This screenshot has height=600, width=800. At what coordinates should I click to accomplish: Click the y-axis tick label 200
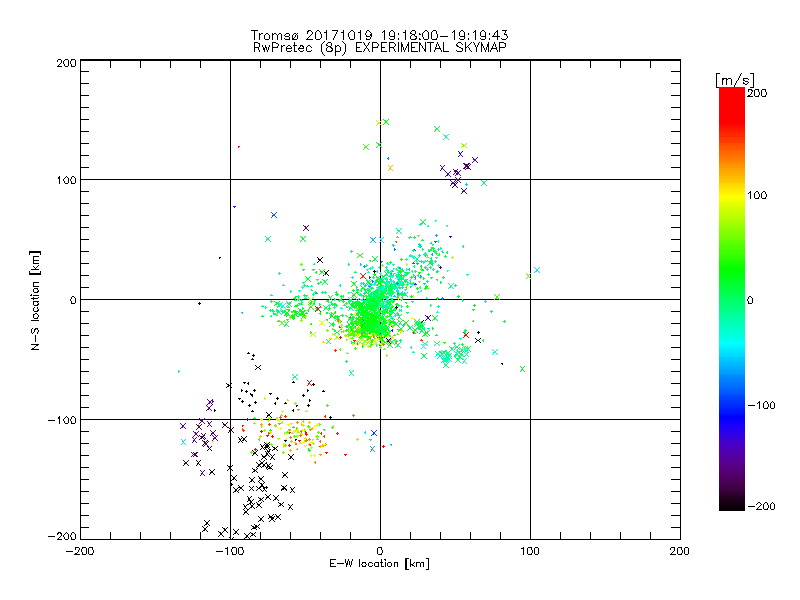[66, 62]
